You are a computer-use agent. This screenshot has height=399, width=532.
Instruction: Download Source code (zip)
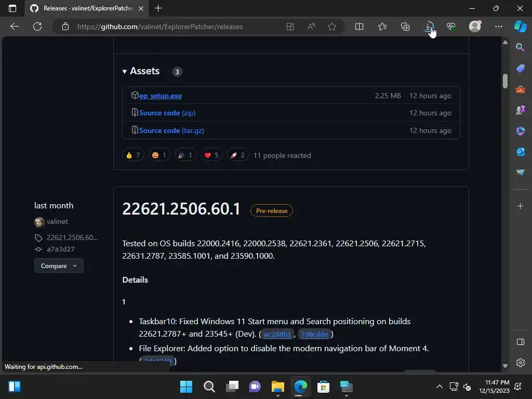click(167, 113)
